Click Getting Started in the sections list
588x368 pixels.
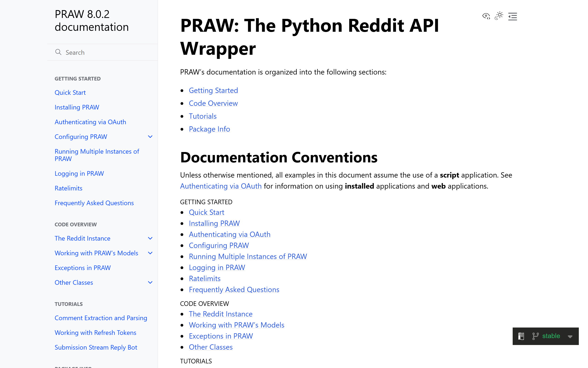tap(213, 90)
